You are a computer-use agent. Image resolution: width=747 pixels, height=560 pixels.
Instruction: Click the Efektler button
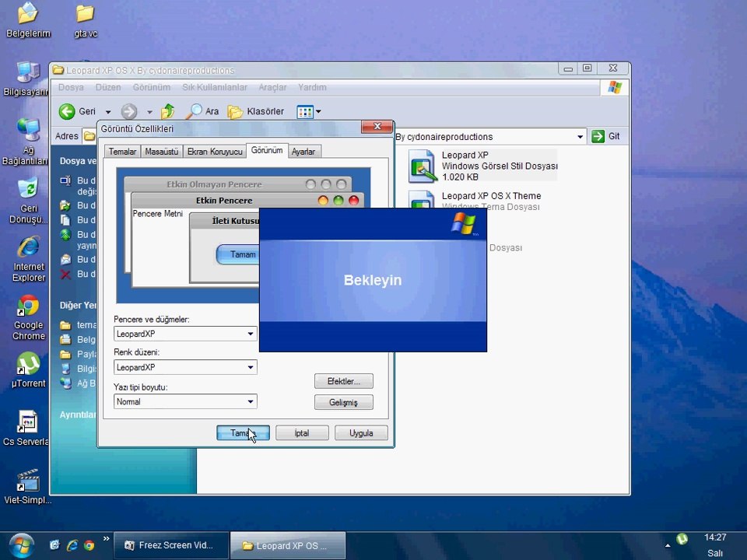pyautogui.click(x=343, y=381)
